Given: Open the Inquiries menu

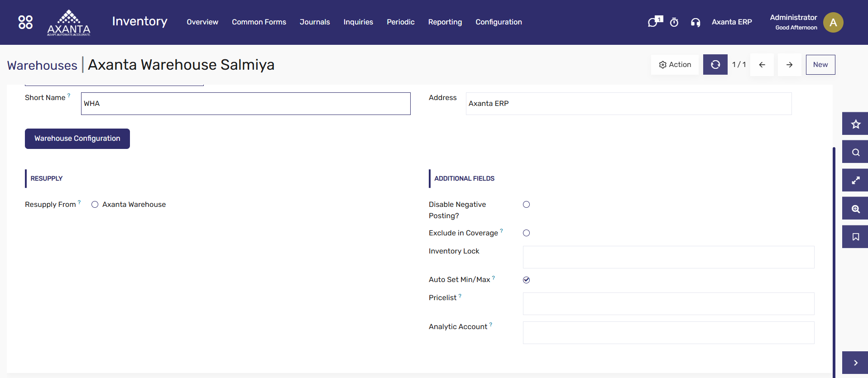Looking at the screenshot, I should tap(358, 22).
